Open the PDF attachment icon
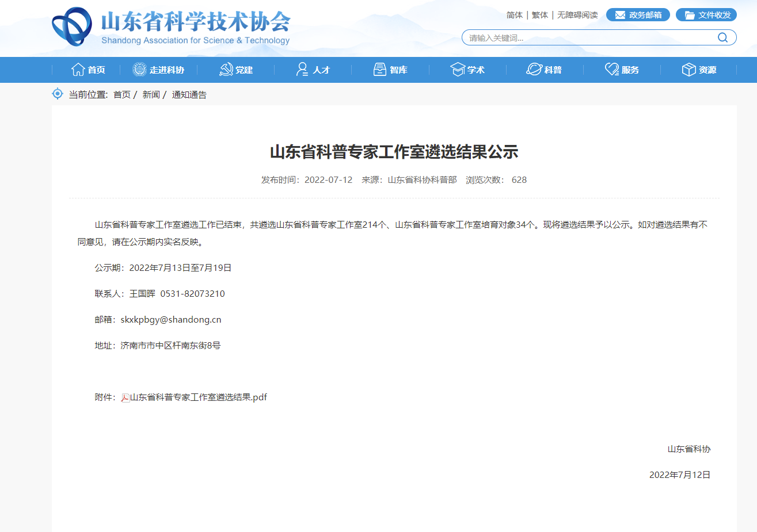 (x=125, y=397)
